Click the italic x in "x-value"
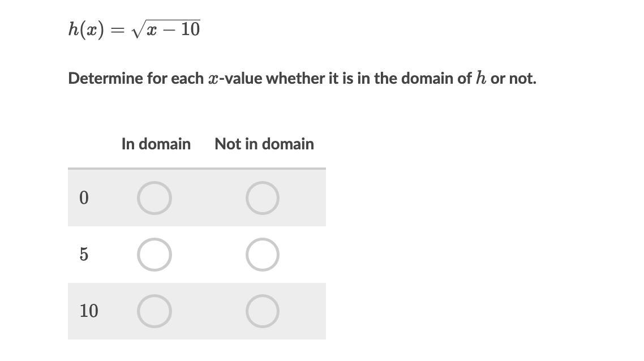Image resolution: width=644 pixels, height=361 pixels. [213, 79]
